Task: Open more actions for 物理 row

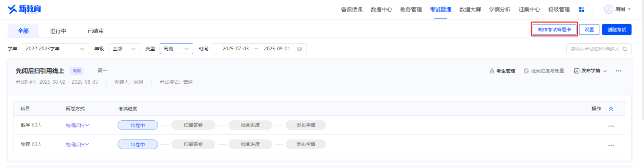Action: tap(611, 145)
